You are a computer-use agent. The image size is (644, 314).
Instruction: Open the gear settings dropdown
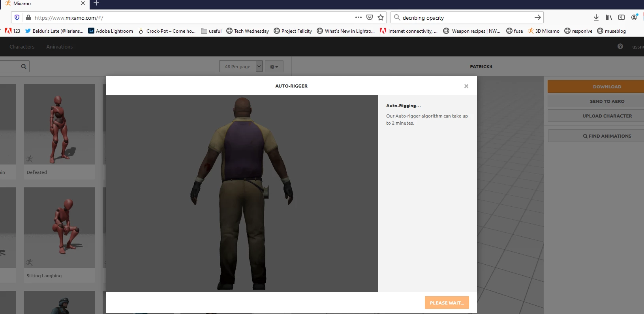pos(274,66)
